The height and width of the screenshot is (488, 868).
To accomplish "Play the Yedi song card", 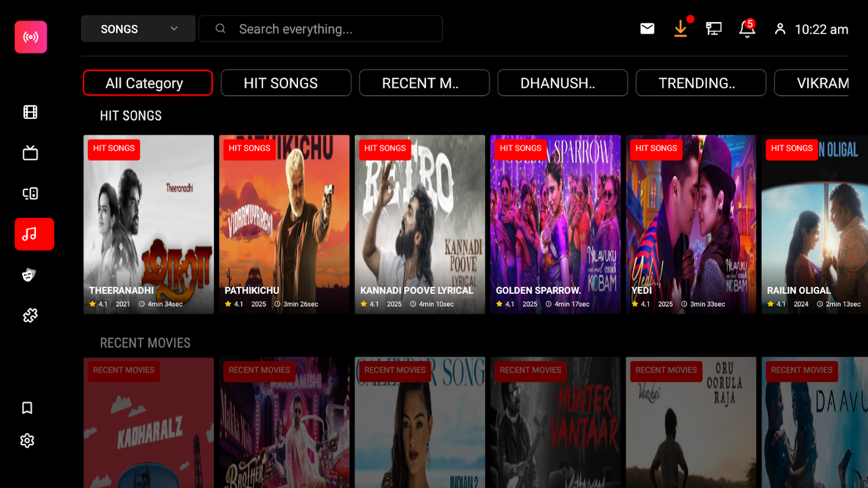I will click(691, 224).
